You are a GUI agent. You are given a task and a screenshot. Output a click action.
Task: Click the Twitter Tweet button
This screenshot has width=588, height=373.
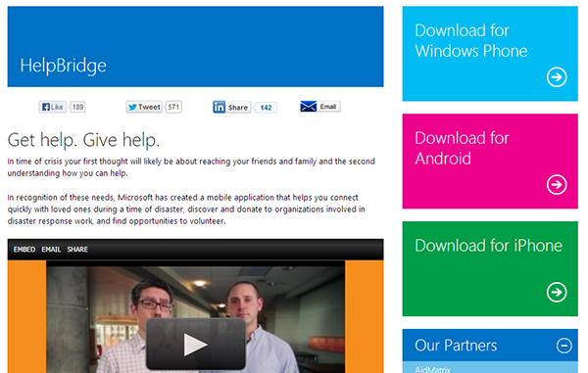pyautogui.click(x=144, y=107)
